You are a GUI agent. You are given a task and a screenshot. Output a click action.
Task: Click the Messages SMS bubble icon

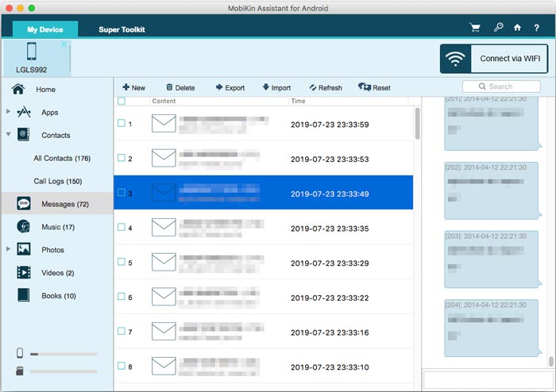(24, 204)
